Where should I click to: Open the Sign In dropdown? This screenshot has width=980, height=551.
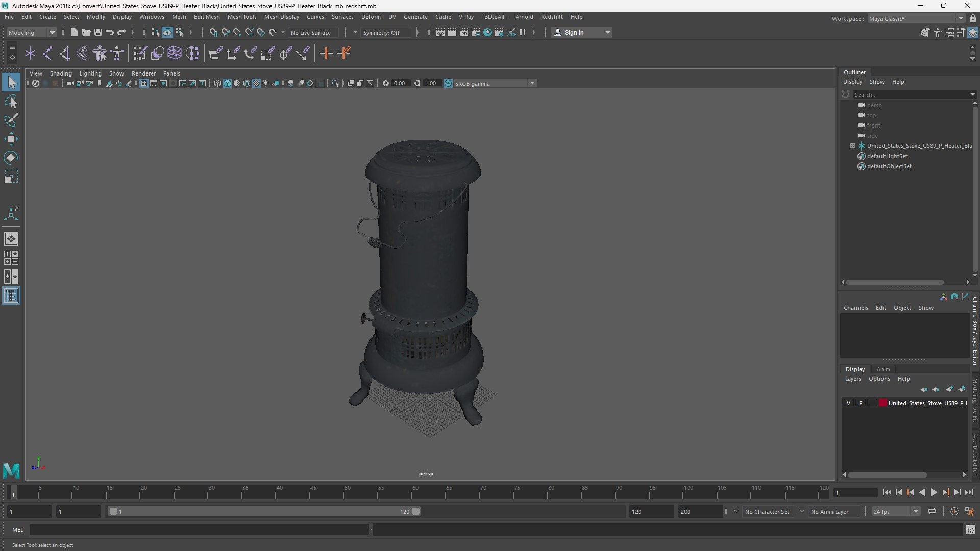[582, 32]
